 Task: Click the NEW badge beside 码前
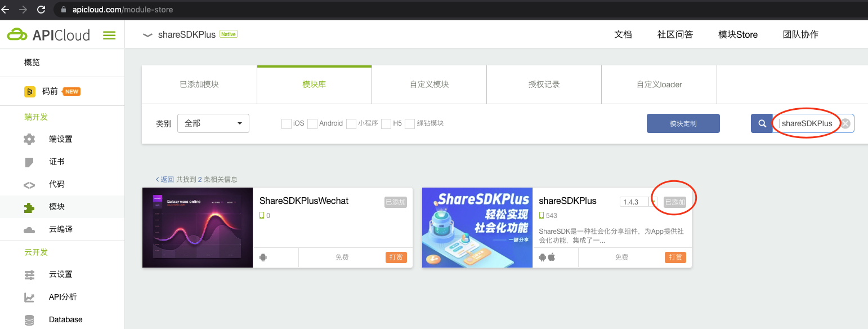tap(71, 91)
